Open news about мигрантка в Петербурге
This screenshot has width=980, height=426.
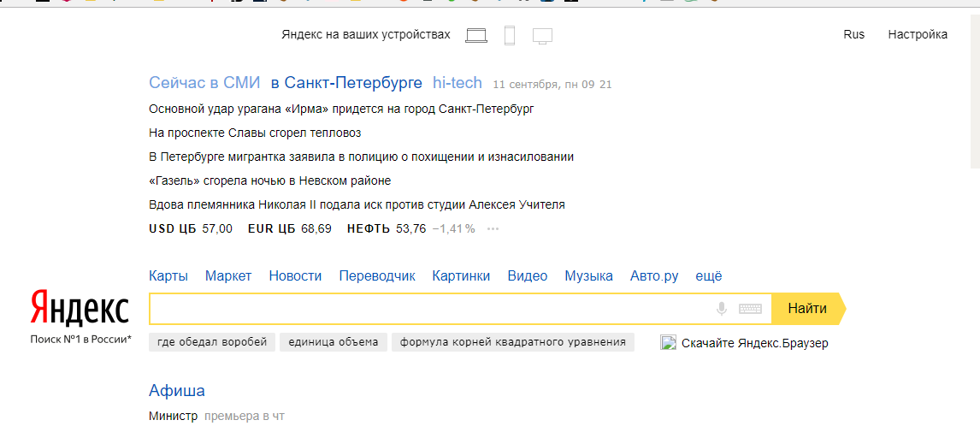361,157
